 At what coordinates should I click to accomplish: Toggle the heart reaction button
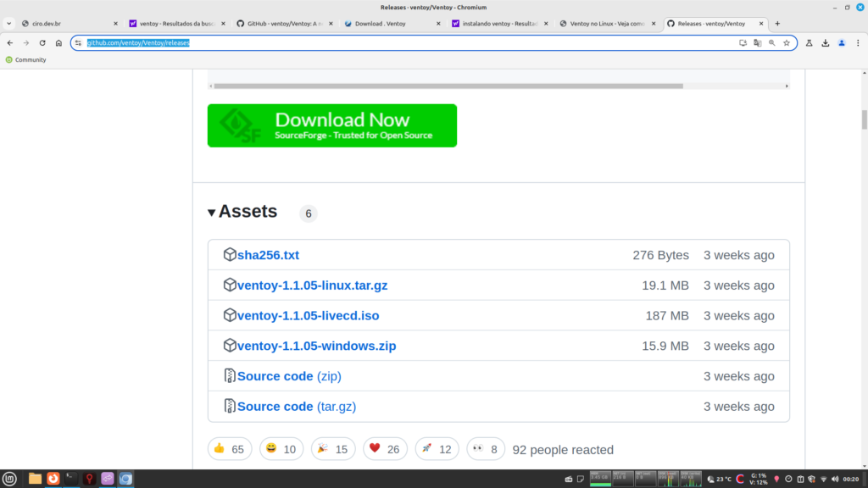coord(384,449)
